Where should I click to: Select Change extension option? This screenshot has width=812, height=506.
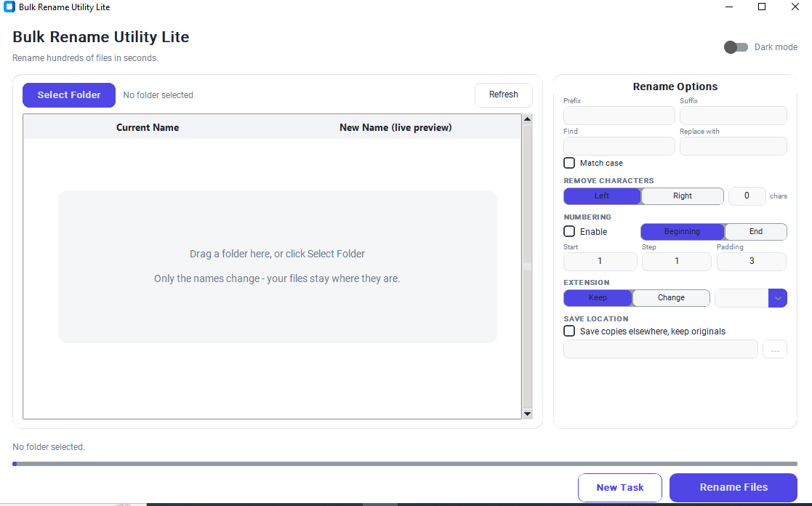point(671,298)
